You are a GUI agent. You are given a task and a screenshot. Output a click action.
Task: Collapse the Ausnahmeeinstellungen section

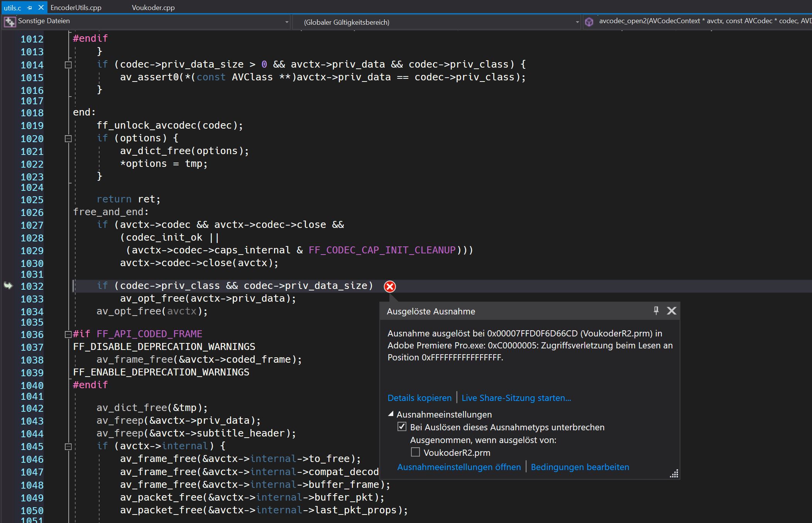tap(391, 414)
